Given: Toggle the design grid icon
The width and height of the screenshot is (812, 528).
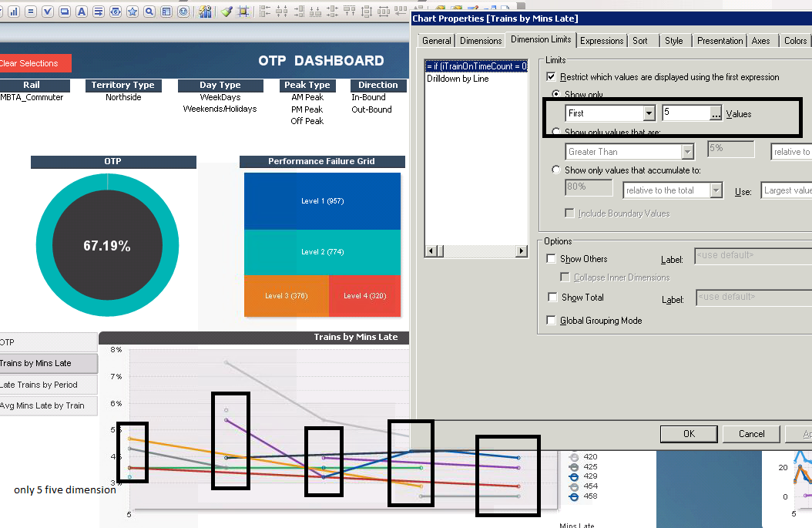Looking at the screenshot, I should 243,12.
